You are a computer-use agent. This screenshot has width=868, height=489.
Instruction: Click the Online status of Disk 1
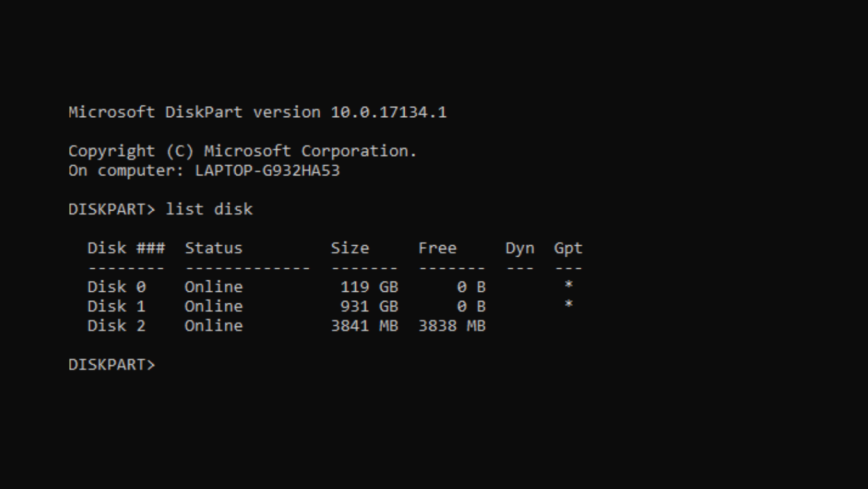(x=214, y=306)
